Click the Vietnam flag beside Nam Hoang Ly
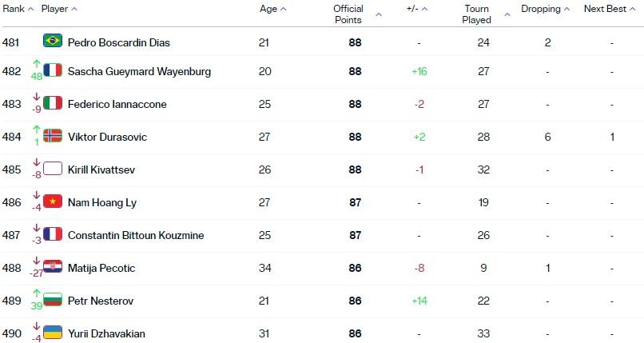Image resolution: width=644 pixels, height=343 pixels. click(x=53, y=201)
